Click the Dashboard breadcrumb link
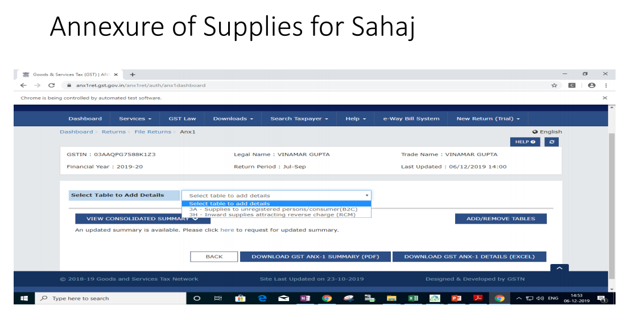 pos(76,132)
